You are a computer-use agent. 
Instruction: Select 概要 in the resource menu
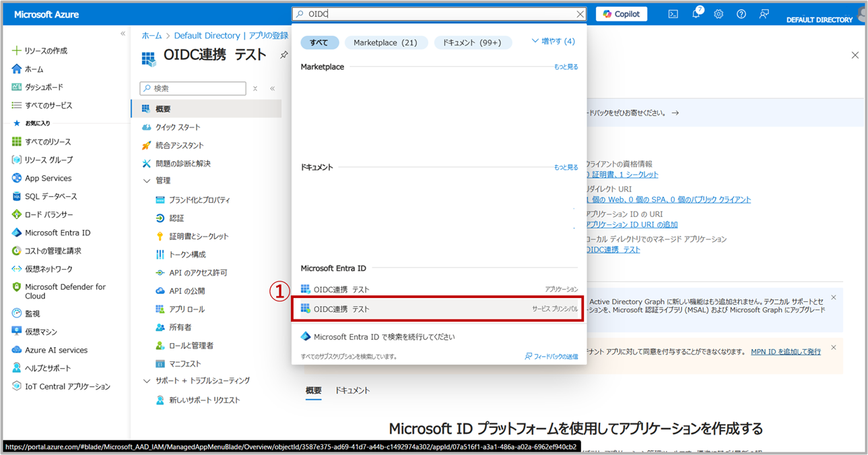coord(206,109)
